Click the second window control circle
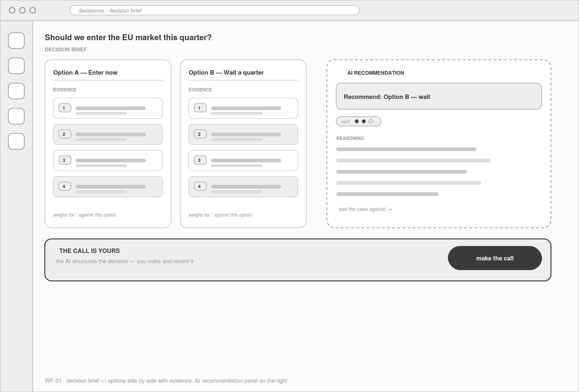 [x=22, y=10]
